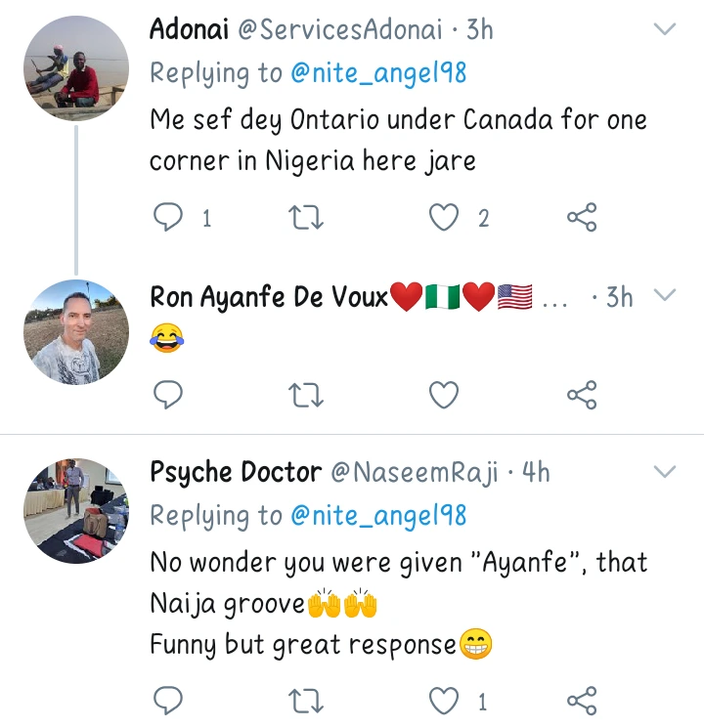Open @nite_angel98 link in Psyche Doctor's reply
The height and width of the screenshot is (728, 704).
(x=376, y=516)
